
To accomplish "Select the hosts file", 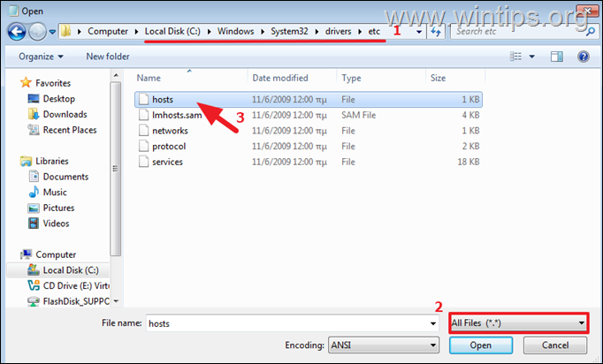I will tap(309, 100).
